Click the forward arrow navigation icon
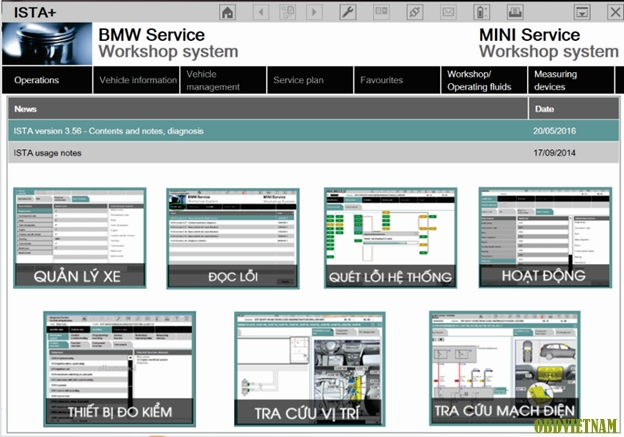Image resolution: width=624 pixels, height=437 pixels. (x=314, y=12)
